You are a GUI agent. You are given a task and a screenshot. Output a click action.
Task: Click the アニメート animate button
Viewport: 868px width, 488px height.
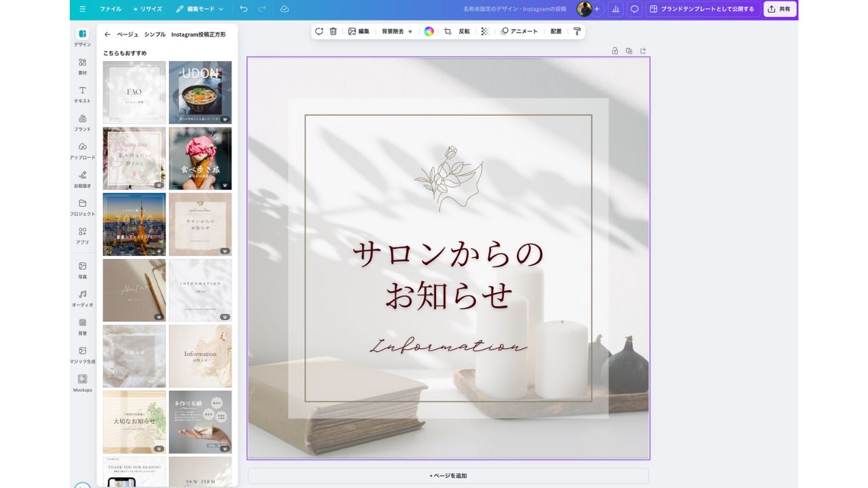[519, 31]
